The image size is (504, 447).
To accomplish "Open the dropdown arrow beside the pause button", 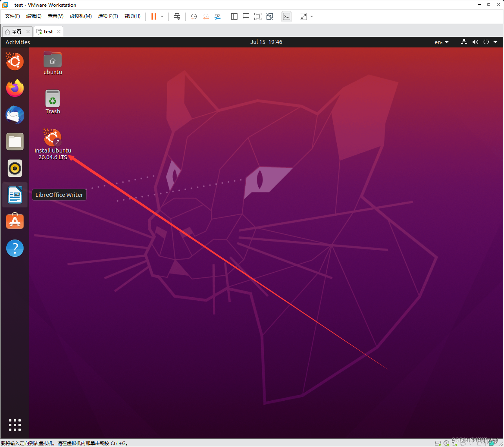I will pos(162,16).
